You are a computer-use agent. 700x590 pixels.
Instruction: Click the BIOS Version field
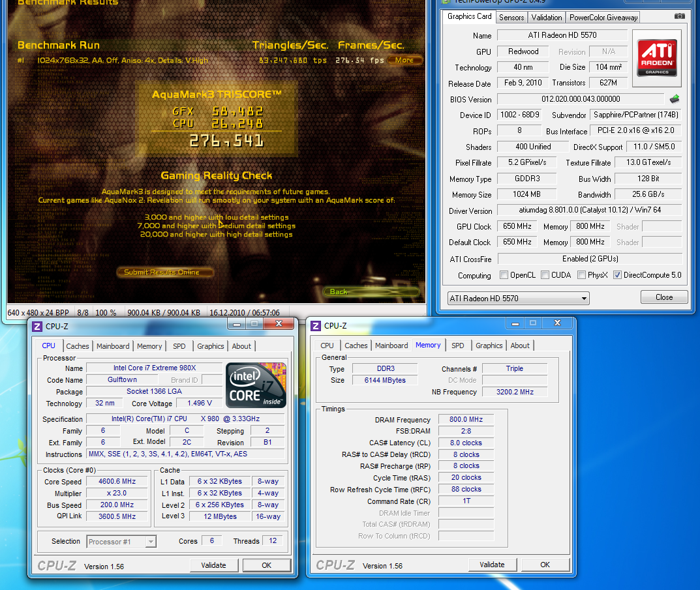pyautogui.click(x=581, y=98)
